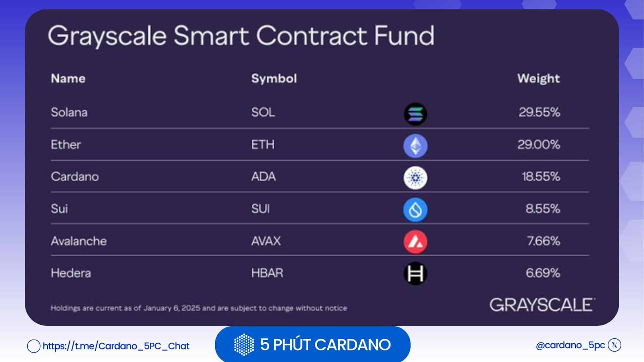The height and width of the screenshot is (362, 644).
Task: Click the X logo beside @cardano_5pc
Action: (614, 345)
